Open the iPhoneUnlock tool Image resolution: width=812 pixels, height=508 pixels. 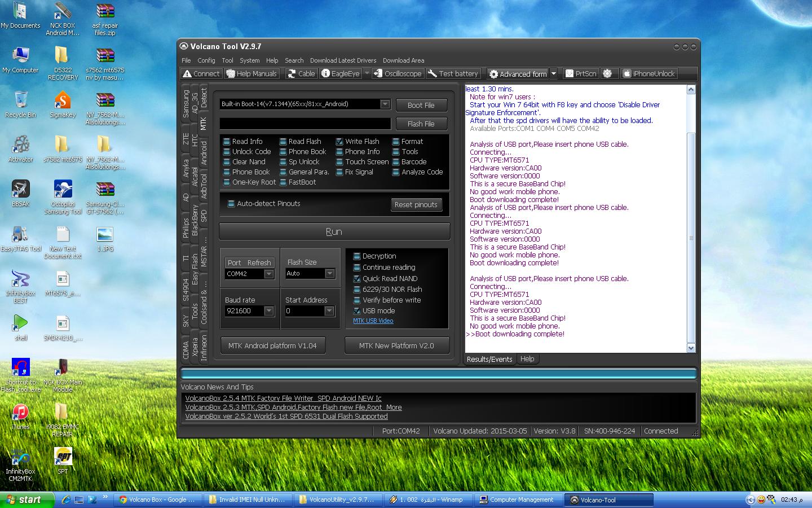[648, 73]
